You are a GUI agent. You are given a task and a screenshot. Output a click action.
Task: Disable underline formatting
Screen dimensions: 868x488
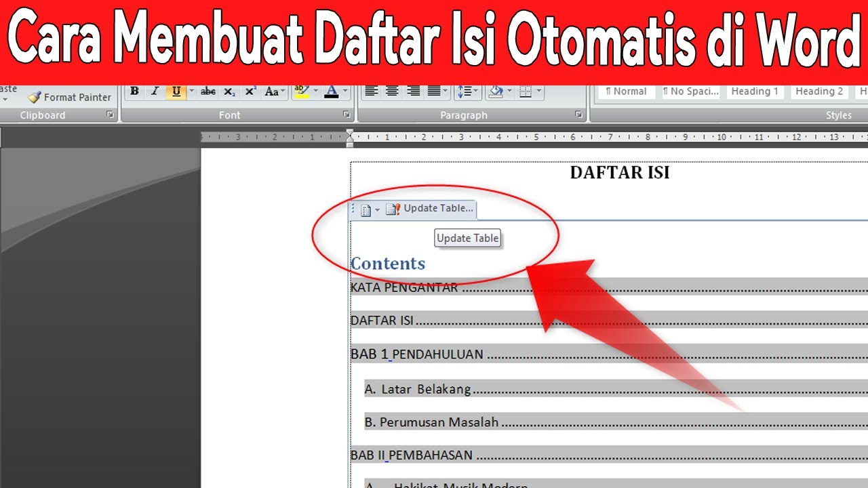tap(177, 91)
